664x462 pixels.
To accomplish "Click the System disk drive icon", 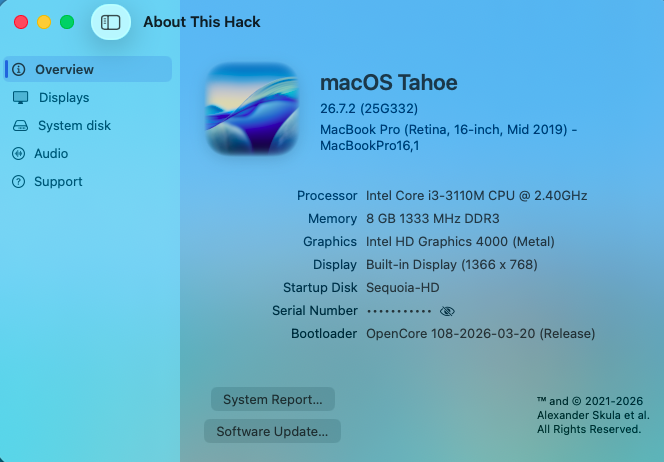I will [x=20, y=125].
